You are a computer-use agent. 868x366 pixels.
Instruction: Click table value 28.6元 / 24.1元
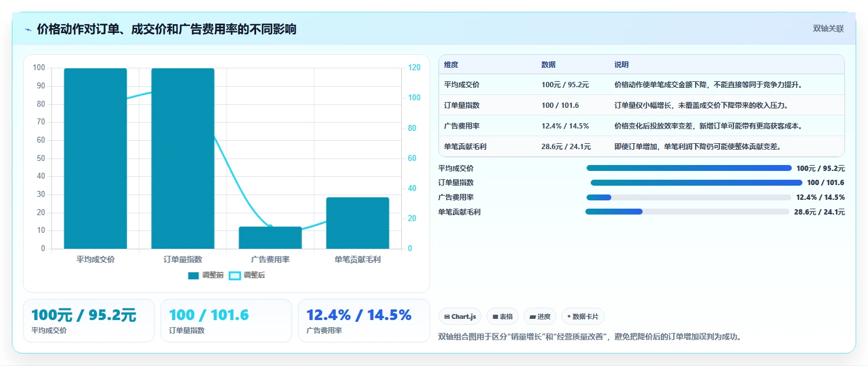(566, 146)
